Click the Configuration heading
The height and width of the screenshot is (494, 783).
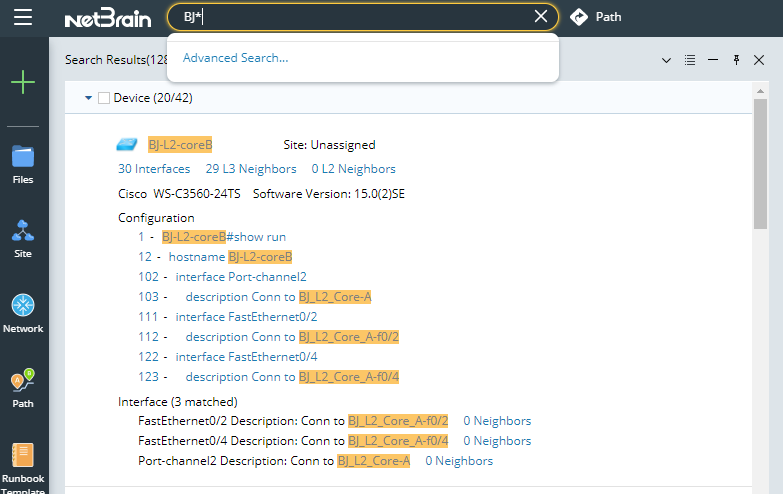[x=156, y=218]
